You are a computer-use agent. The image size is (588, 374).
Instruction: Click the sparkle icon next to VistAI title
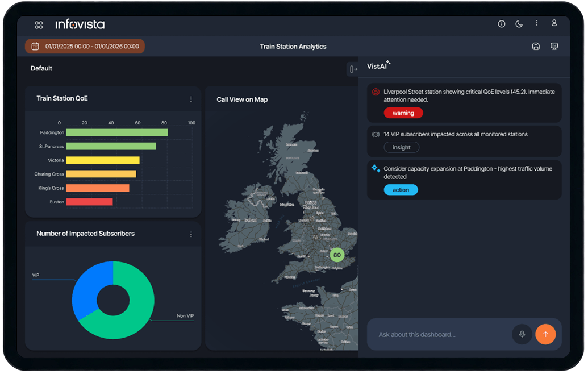pos(389,63)
